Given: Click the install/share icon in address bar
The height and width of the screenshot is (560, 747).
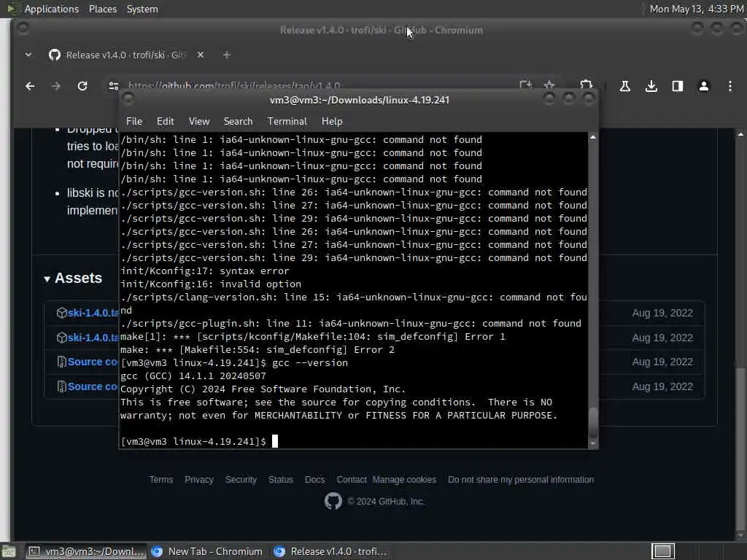Looking at the screenshot, I should click(x=525, y=86).
